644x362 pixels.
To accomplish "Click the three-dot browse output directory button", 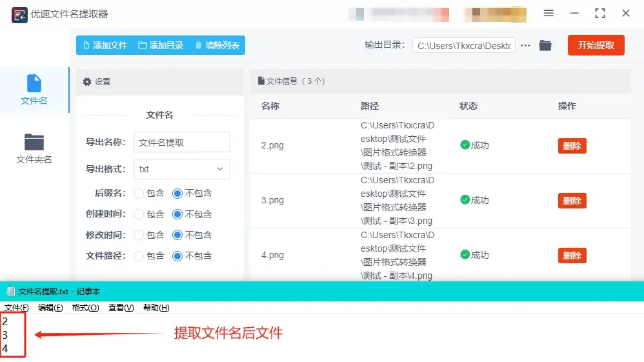I will [x=525, y=45].
